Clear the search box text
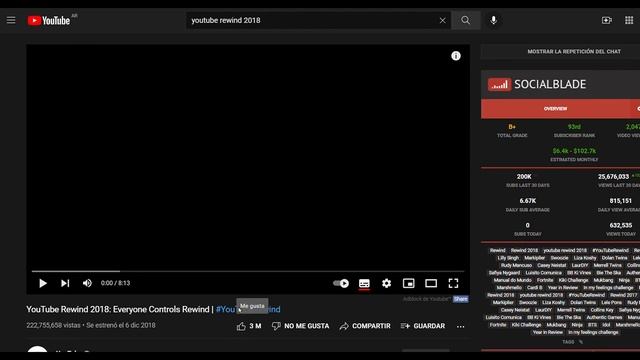640x360 pixels. click(x=442, y=20)
